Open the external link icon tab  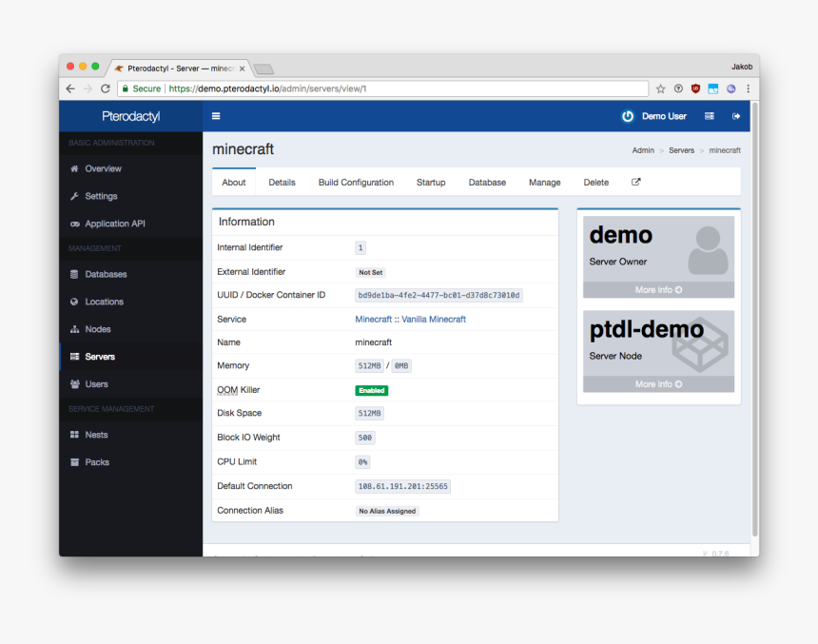click(636, 182)
